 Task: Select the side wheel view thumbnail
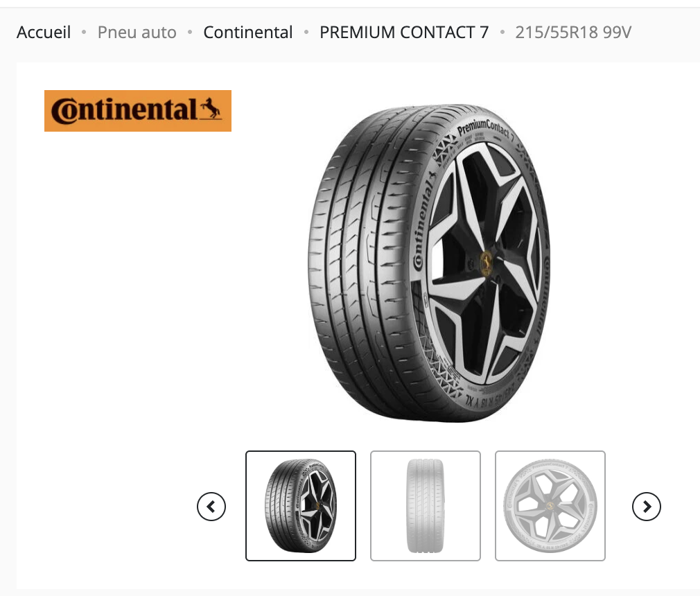550,505
